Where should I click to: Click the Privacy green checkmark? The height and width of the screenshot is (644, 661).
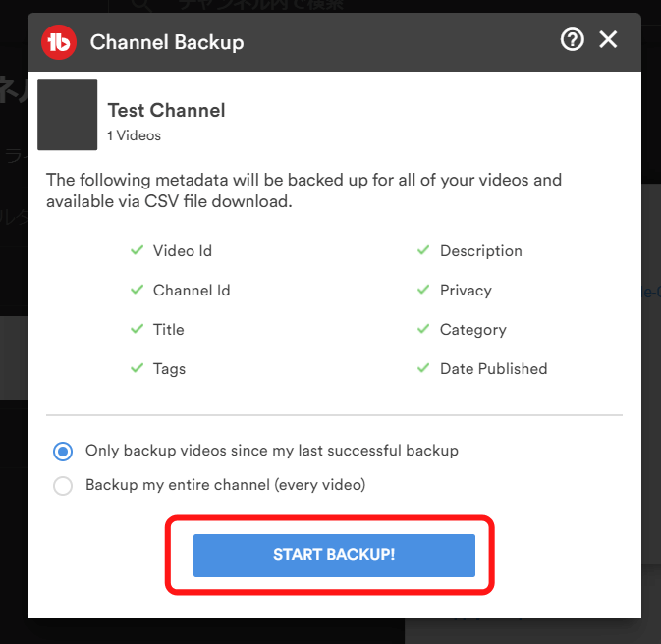click(423, 290)
